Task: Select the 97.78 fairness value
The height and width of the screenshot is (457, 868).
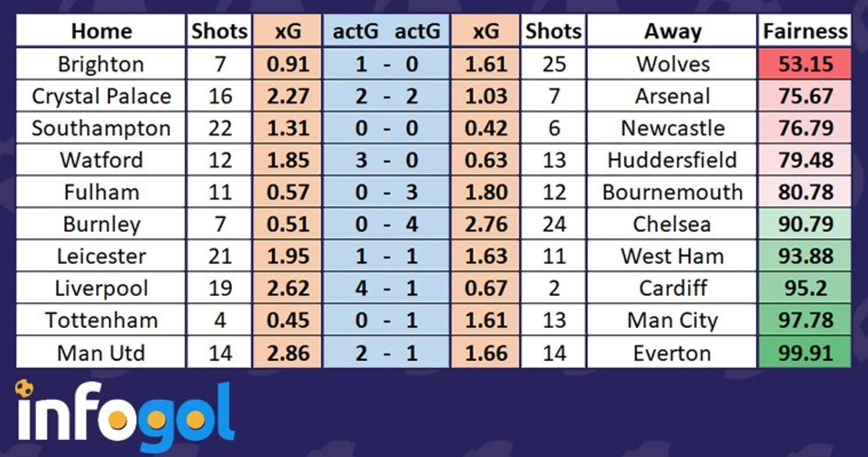Action: [x=805, y=320]
